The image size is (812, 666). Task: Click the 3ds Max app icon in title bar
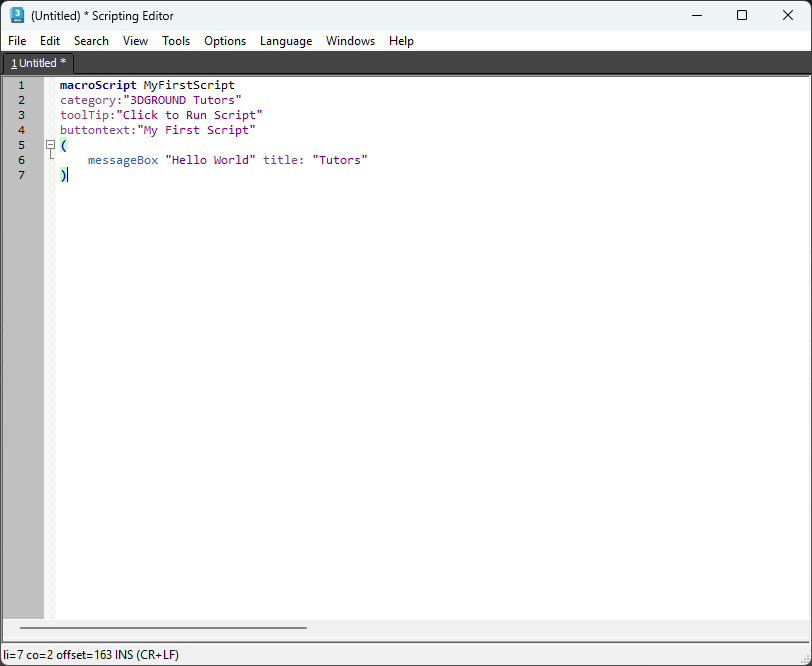(x=17, y=15)
